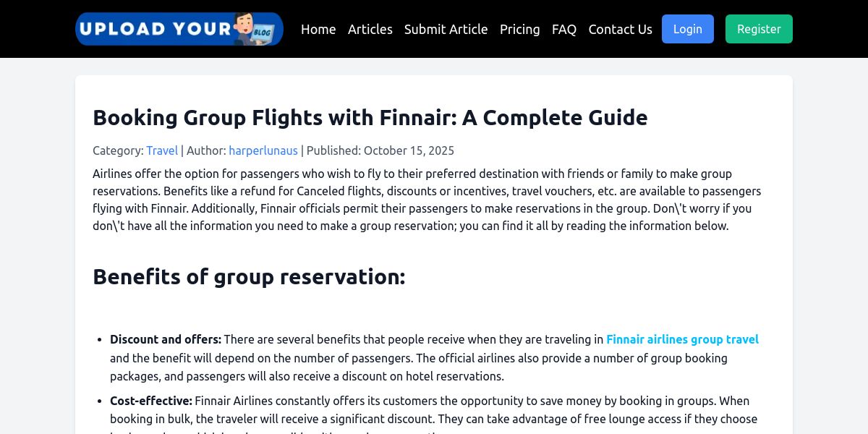
Task: View author harperlunaus profile link
Action: 263,150
